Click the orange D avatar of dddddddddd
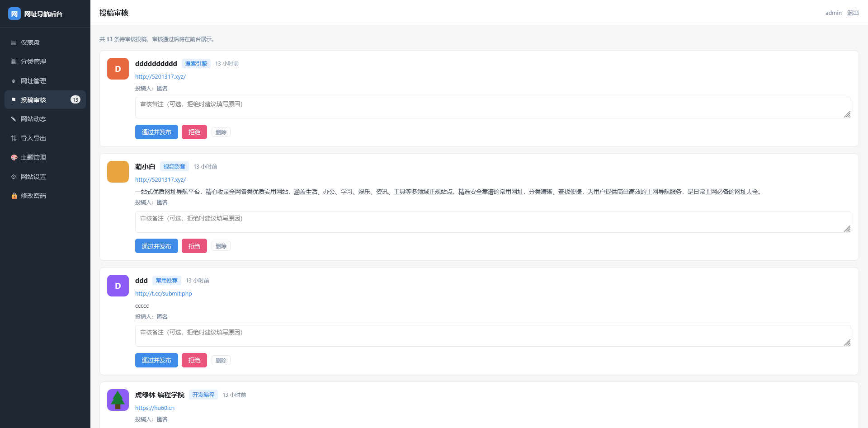The width and height of the screenshot is (868, 428). [118, 69]
